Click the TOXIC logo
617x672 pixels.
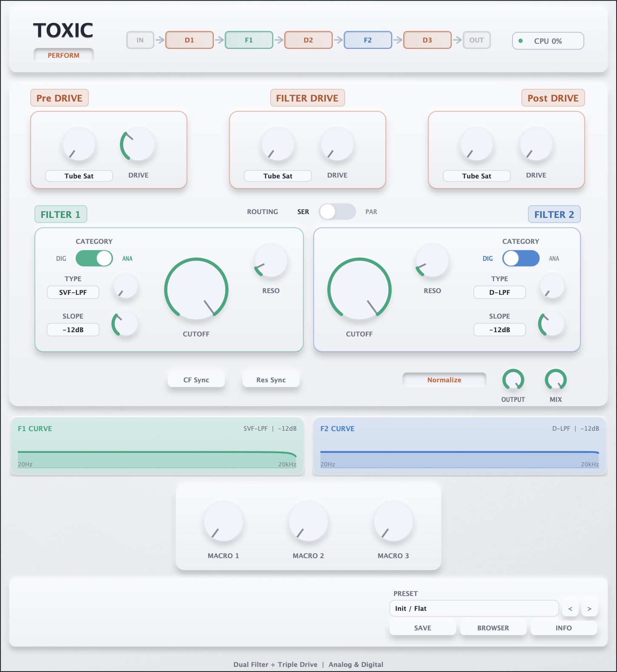click(x=63, y=31)
